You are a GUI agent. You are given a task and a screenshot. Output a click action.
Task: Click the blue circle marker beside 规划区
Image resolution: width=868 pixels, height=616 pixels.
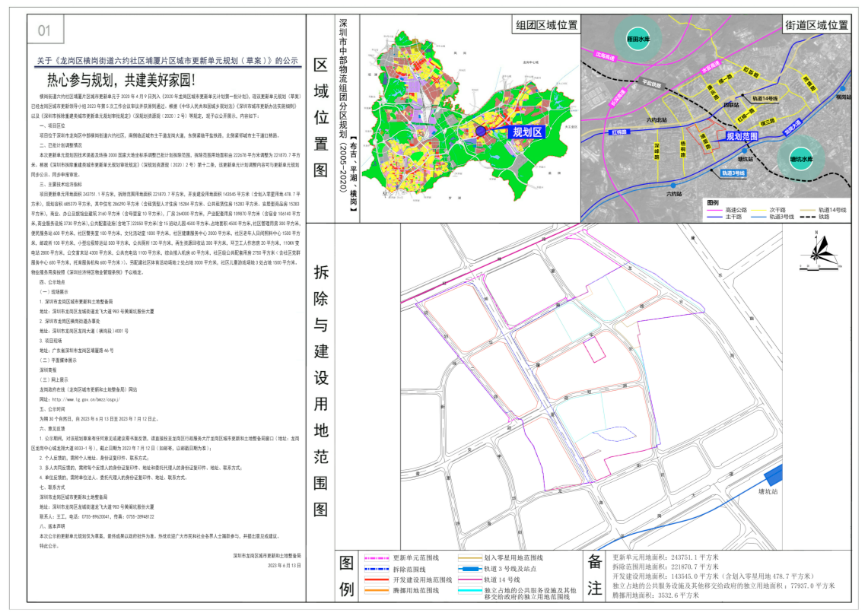tap(481, 131)
